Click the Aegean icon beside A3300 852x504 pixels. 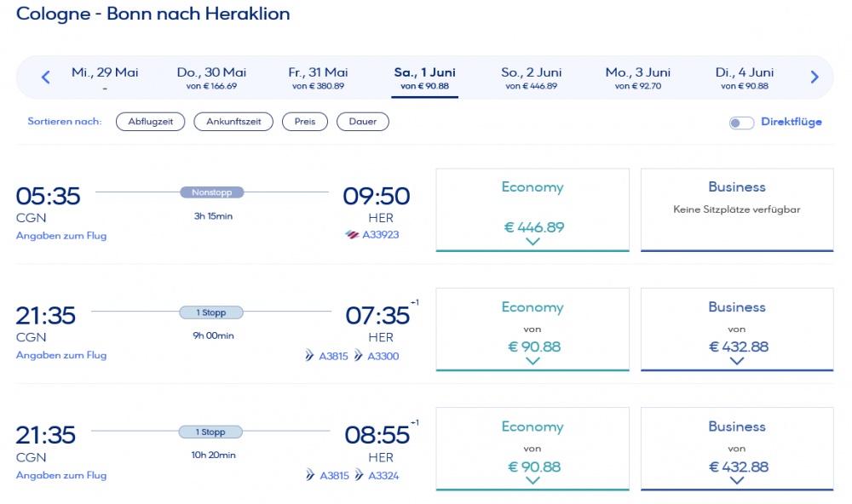point(359,356)
